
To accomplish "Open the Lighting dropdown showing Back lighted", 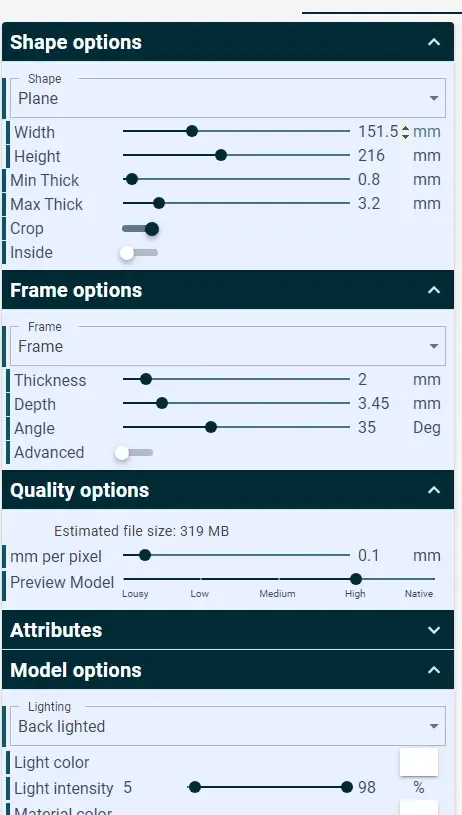I will 228,726.
